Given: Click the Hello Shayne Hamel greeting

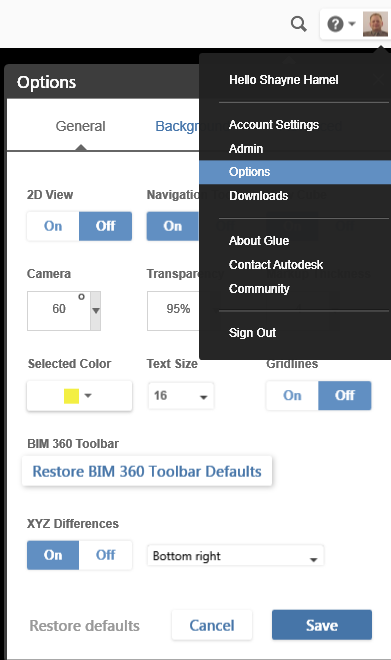Looking at the screenshot, I should [x=283, y=80].
